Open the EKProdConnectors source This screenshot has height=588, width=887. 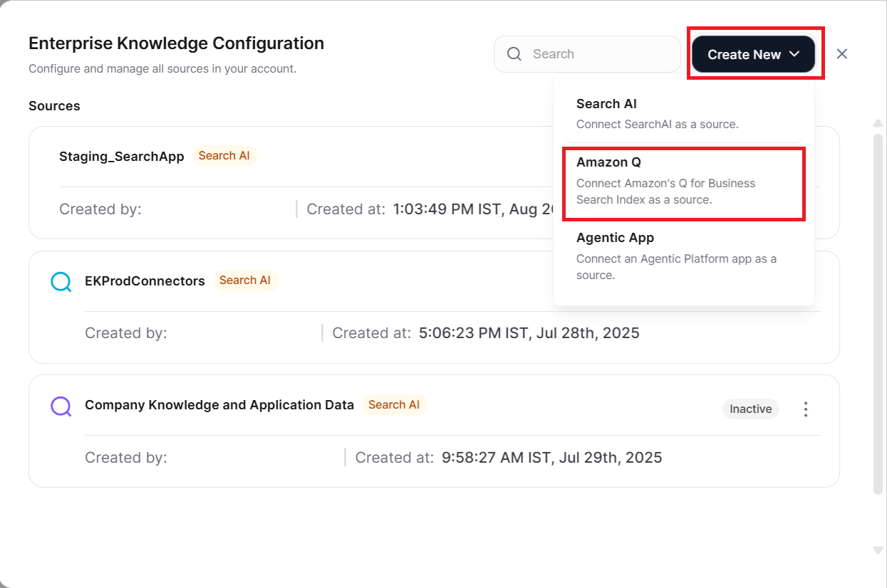point(145,281)
